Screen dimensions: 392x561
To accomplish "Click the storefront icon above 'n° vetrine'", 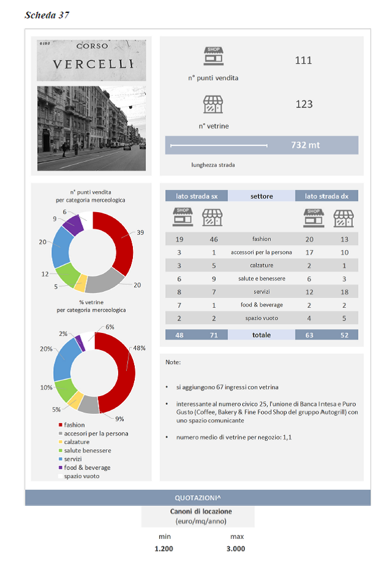I will pyautogui.click(x=214, y=104).
